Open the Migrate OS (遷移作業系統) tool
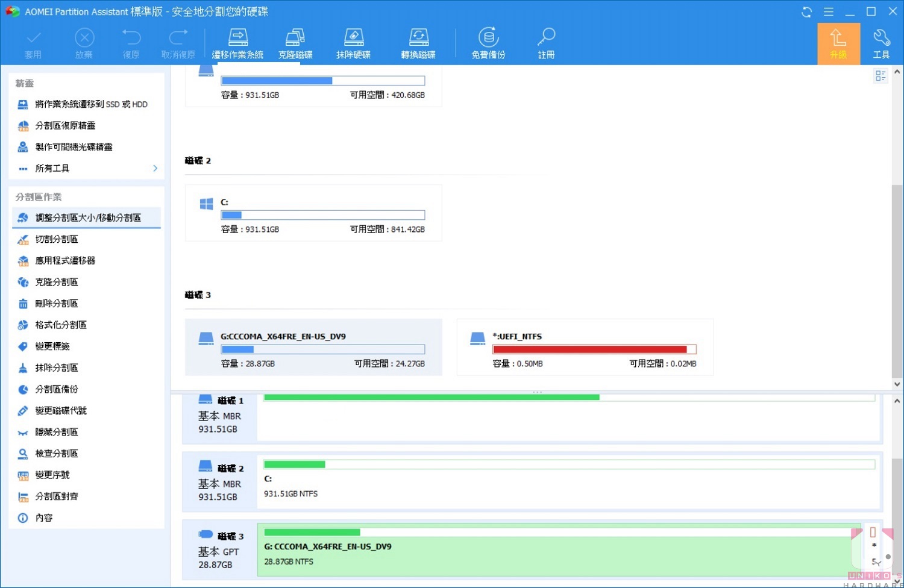The width and height of the screenshot is (904, 588). [238, 44]
